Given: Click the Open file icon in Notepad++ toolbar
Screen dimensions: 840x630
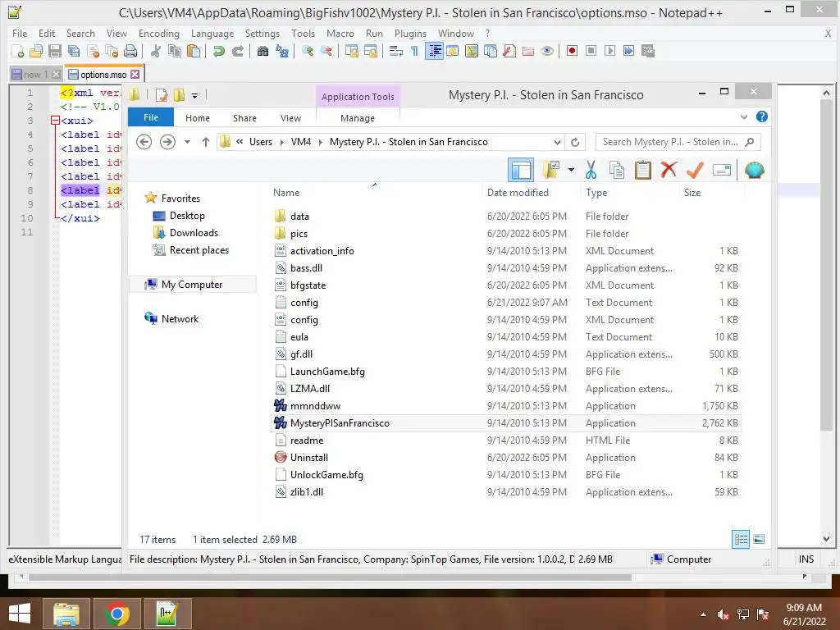Looking at the screenshot, I should pyautogui.click(x=36, y=51).
